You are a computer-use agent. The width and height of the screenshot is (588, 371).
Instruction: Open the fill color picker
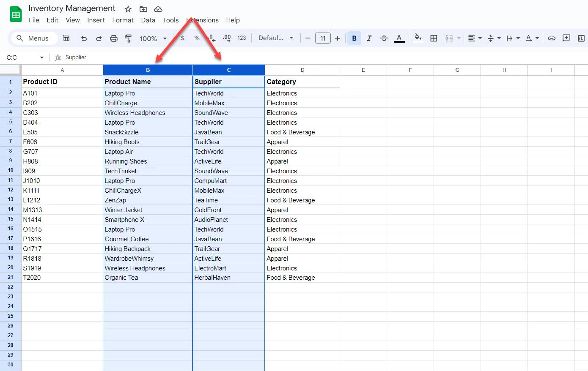click(418, 38)
